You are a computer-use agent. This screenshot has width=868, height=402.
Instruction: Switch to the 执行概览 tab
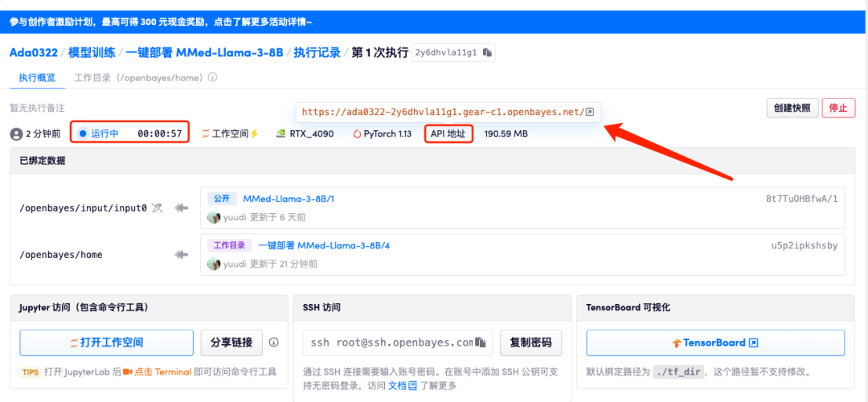(37, 78)
